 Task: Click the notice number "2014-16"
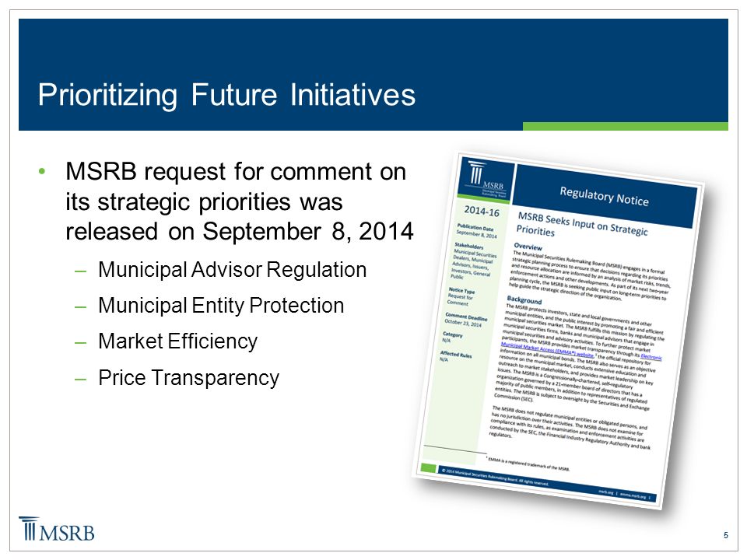[482, 211]
